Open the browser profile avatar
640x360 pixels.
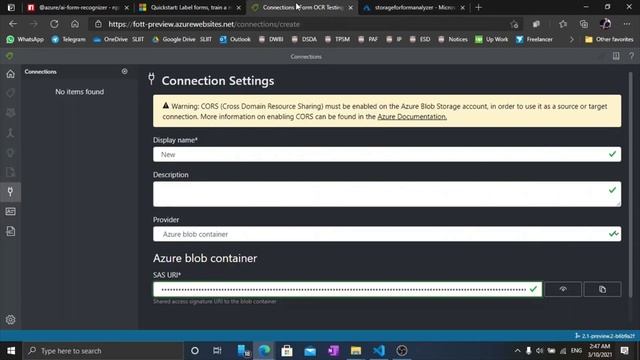point(605,24)
